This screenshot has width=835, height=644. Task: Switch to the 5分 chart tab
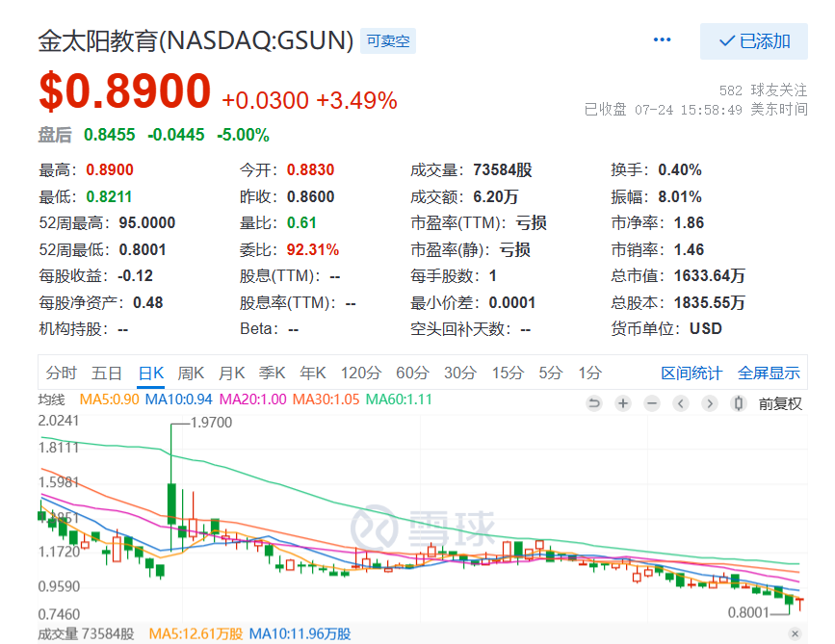551,373
